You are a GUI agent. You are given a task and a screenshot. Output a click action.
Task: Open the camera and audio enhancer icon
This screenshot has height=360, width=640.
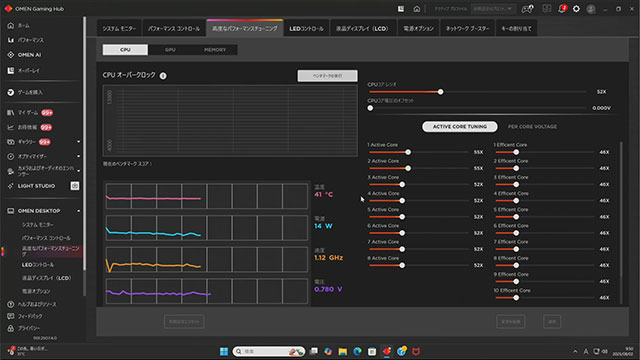click(x=11, y=171)
